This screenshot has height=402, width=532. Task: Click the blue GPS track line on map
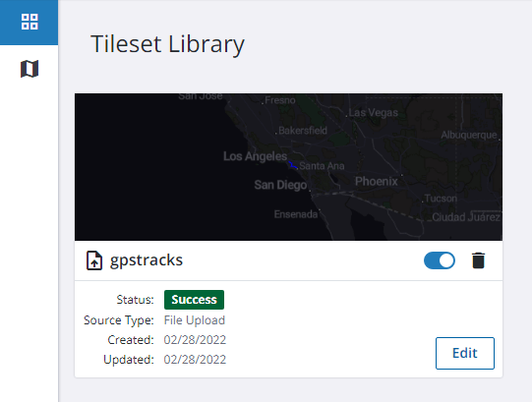pos(293,165)
